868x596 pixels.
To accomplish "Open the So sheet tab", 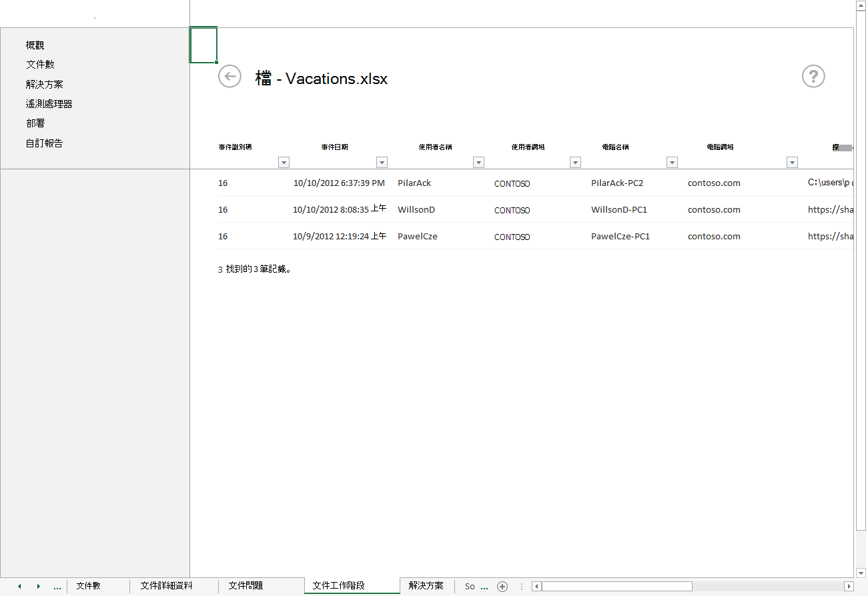I will [470, 587].
